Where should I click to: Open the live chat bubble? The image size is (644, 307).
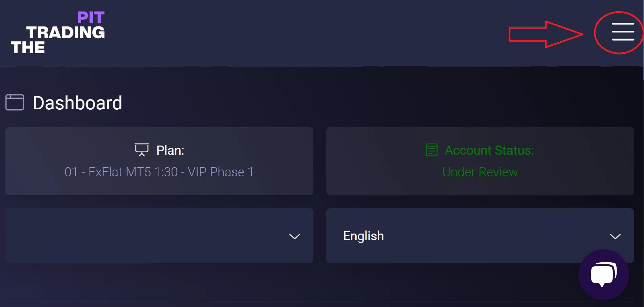click(603, 275)
